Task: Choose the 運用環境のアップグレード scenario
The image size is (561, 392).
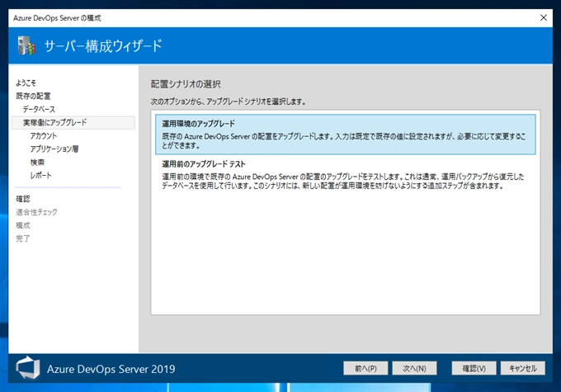Action: pyautogui.click(x=345, y=135)
